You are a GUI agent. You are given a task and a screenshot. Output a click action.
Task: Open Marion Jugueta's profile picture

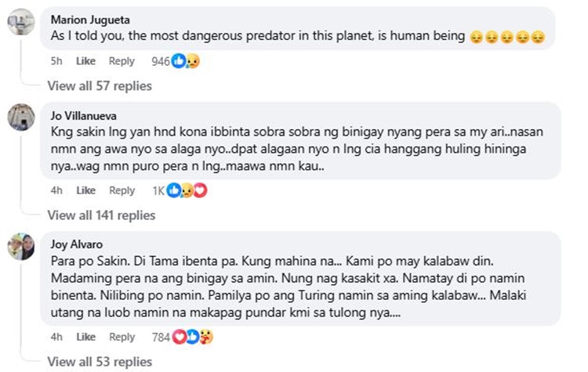click(x=20, y=23)
